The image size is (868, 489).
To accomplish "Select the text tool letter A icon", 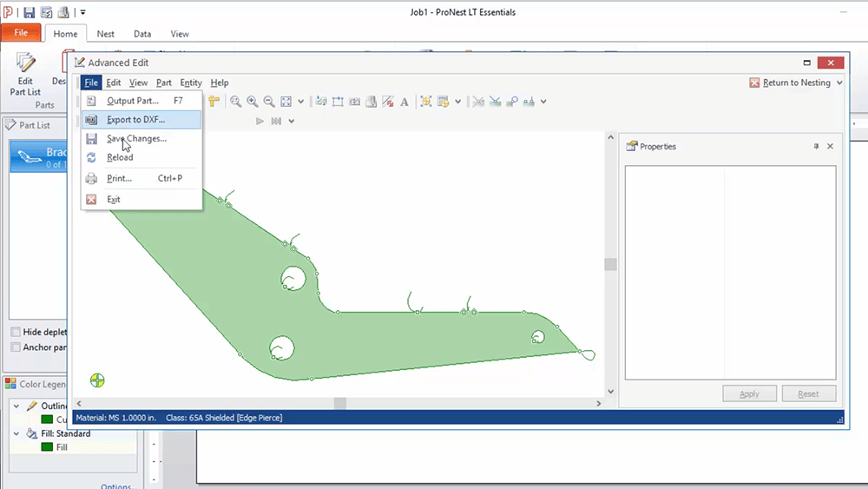I will (x=404, y=102).
